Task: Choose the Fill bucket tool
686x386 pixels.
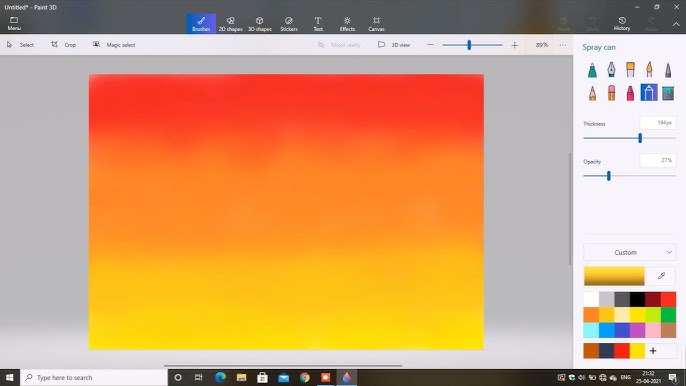Action: pos(668,93)
